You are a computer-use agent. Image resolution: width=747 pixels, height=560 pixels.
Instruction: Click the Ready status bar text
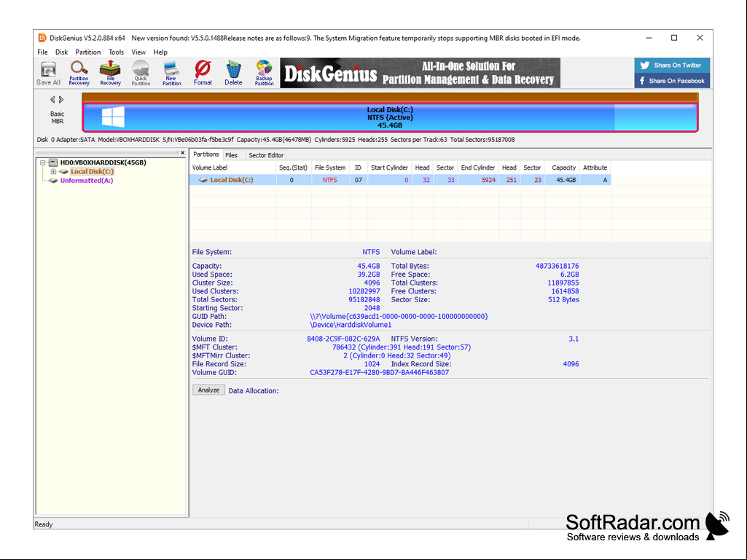[x=43, y=524]
